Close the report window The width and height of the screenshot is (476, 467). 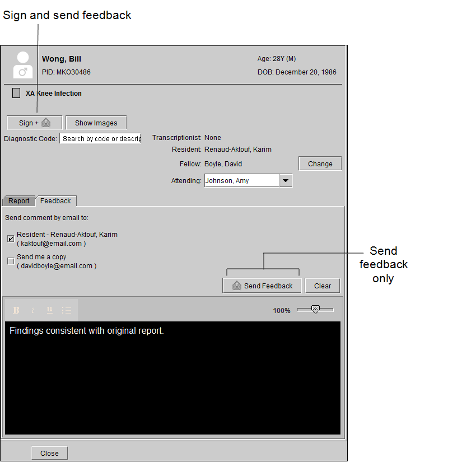click(x=49, y=453)
